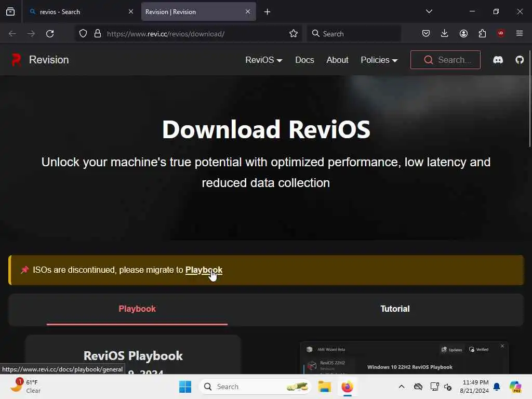532x399 pixels.
Task: Open Revision Discord link icon
Action: [498, 60]
